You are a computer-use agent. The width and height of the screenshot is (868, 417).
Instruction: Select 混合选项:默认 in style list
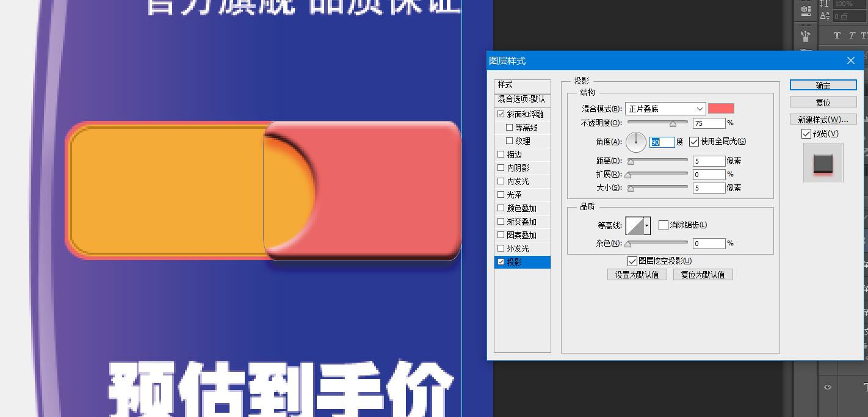[523, 99]
